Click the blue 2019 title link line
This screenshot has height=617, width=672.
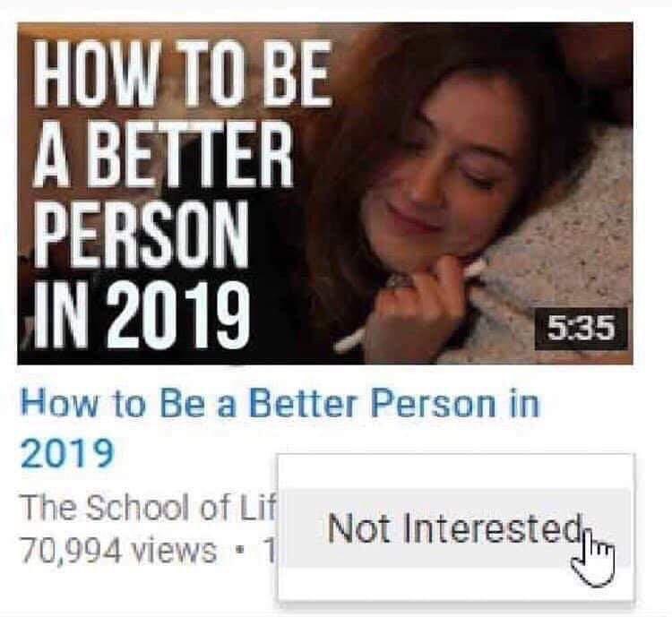pyautogui.click(x=67, y=453)
